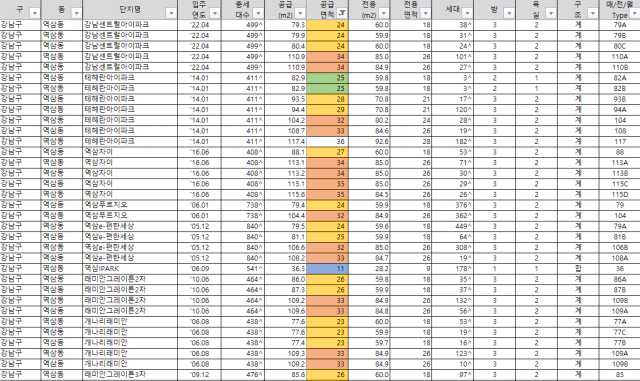Select the 역삼IPARK complex name cell
The image size is (640, 381).
pos(130,269)
